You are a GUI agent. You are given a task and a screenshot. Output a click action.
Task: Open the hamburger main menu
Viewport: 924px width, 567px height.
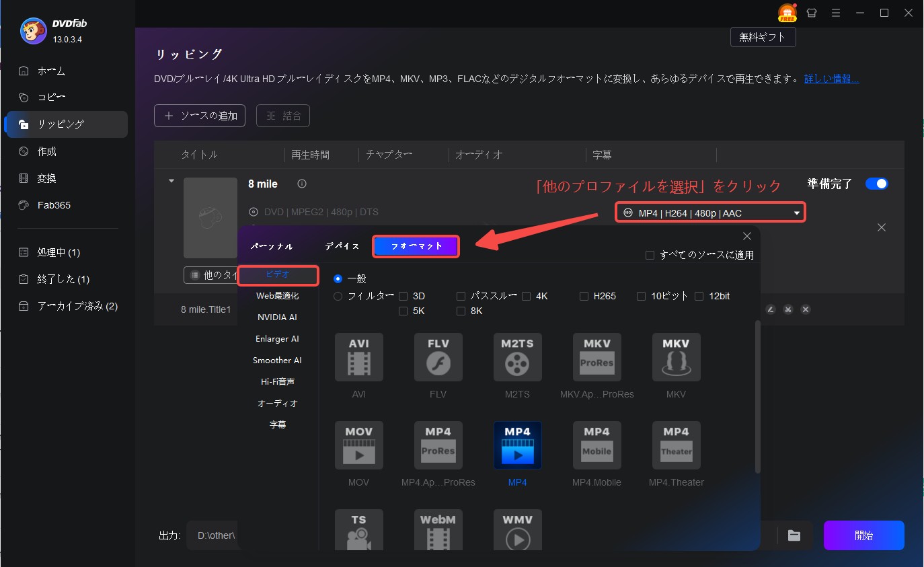836,13
